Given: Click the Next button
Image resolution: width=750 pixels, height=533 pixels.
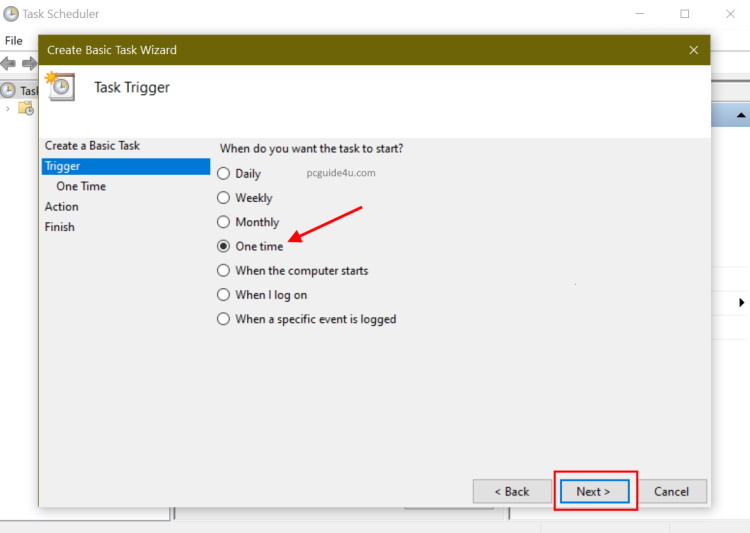Looking at the screenshot, I should [594, 491].
